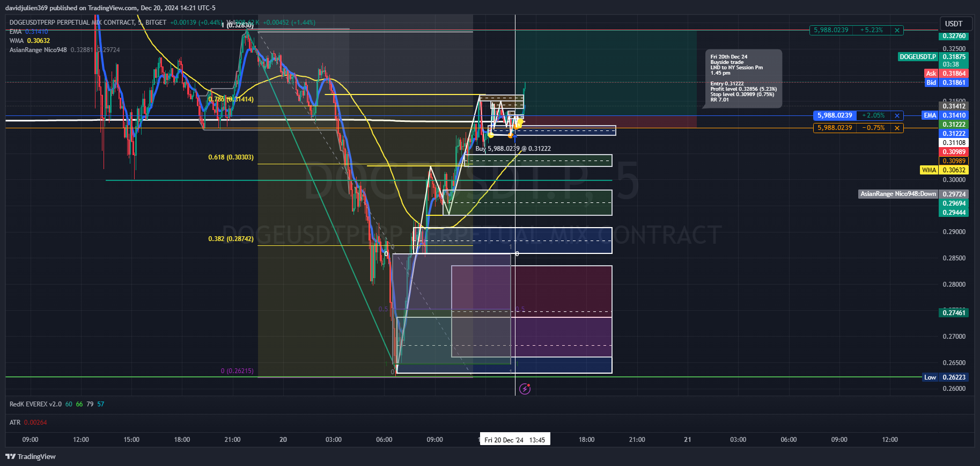This screenshot has width=980, height=466.
Task: Click the AsianRange Nico948:Down scale label
Action: click(x=898, y=194)
